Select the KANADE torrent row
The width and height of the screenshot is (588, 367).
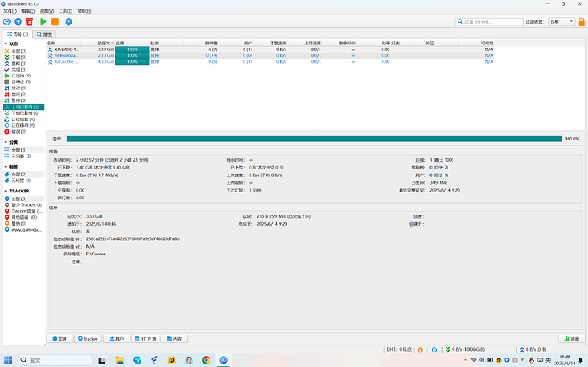[x=270, y=49]
